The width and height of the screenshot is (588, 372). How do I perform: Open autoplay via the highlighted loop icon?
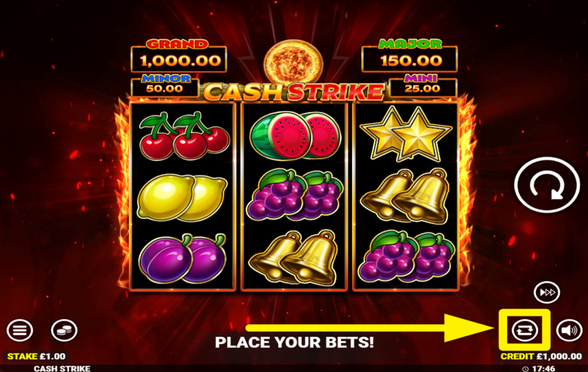click(x=525, y=330)
